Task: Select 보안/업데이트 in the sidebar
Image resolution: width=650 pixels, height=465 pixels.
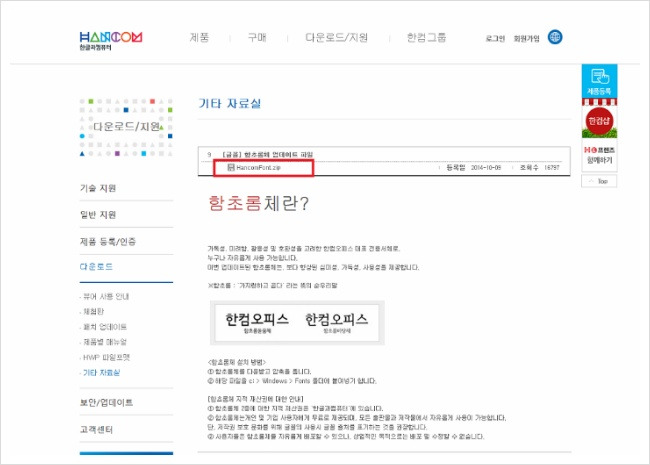Action: (106, 402)
